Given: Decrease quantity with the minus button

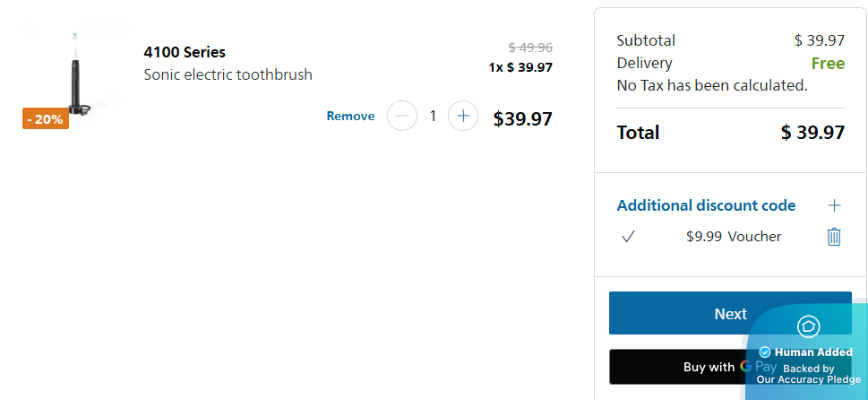Looking at the screenshot, I should point(402,116).
